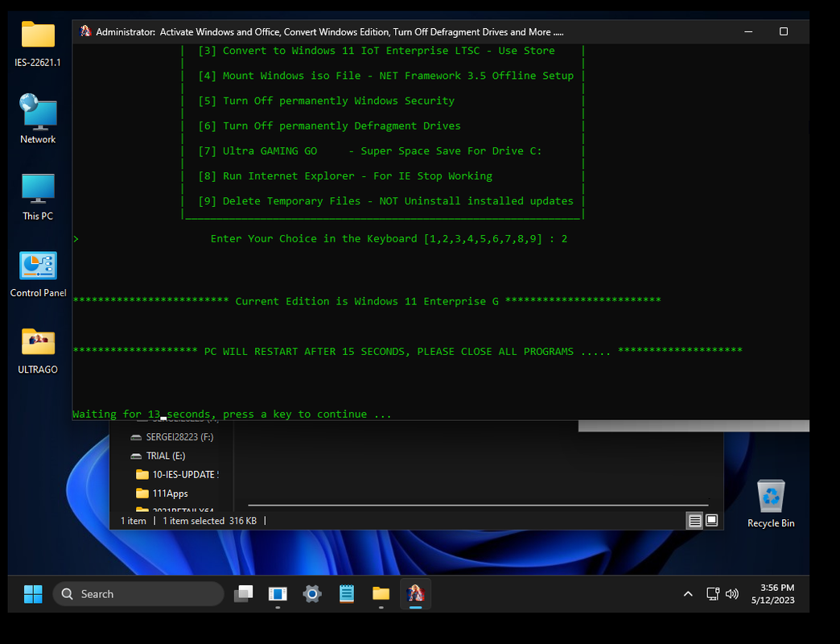Open the IES-22621.1 desktop folder
This screenshot has width=840, height=644.
(x=38, y=44)
